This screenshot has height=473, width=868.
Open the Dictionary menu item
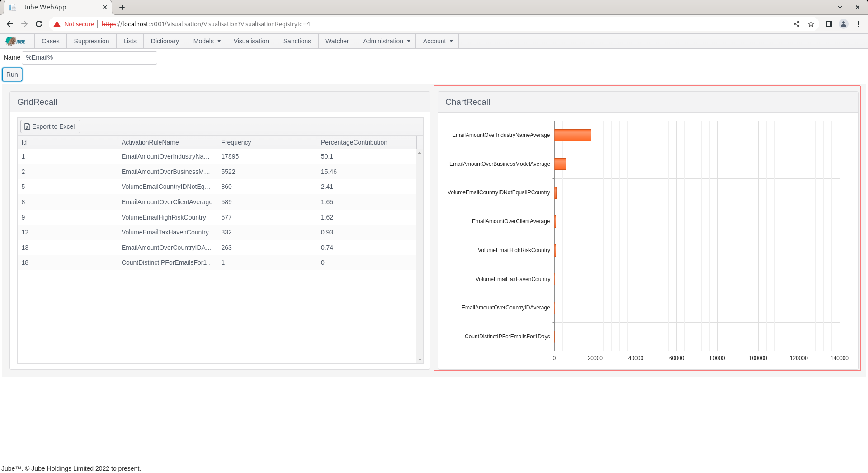tap(165, 41)
